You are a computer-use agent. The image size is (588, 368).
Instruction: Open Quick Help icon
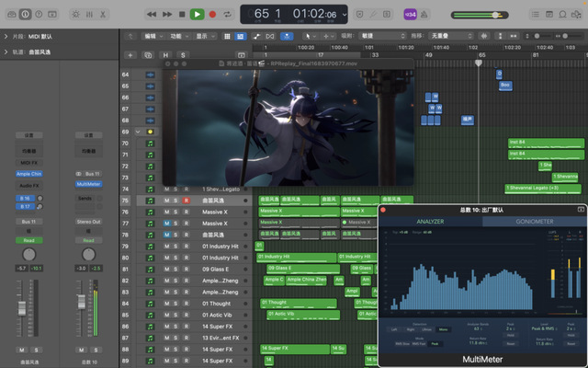(x=39, y=15)
